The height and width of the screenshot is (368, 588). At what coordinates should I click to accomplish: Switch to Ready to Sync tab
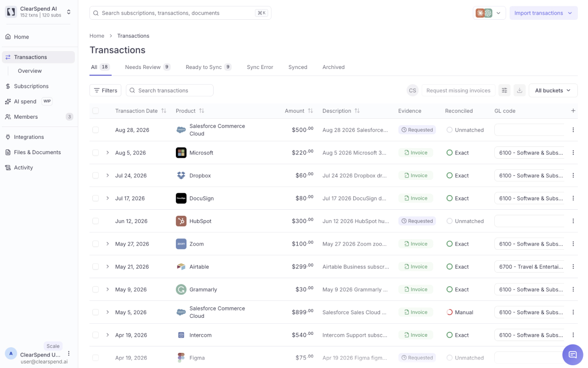[208, 67]
